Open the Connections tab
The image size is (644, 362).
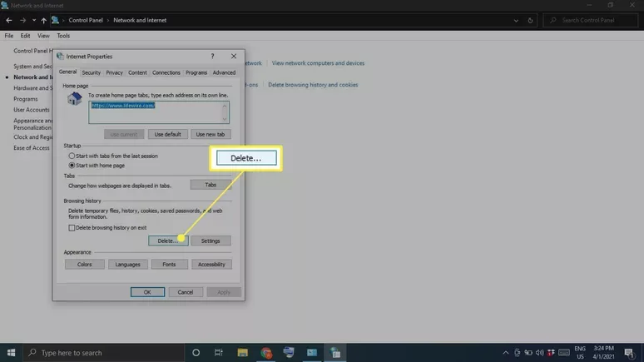coord(166,72)
